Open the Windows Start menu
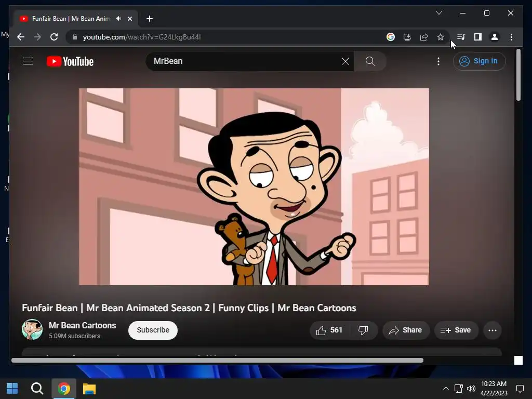The image size is (532, 399). [12, 389]
